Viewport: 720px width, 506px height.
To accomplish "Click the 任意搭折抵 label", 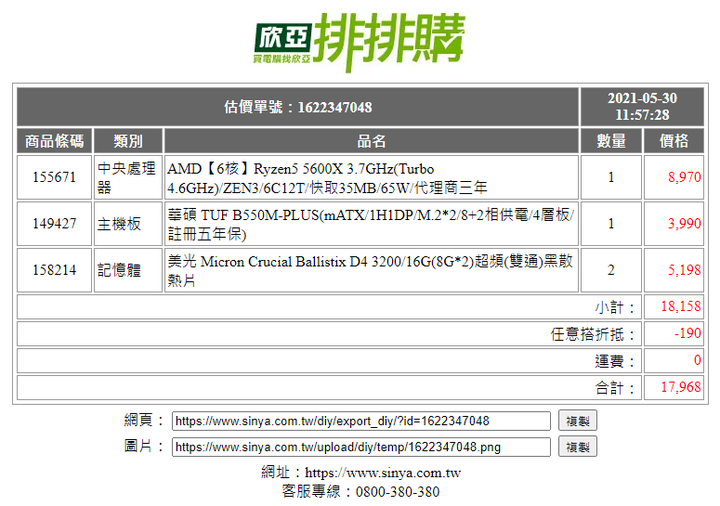I will [x=593, y=334].
